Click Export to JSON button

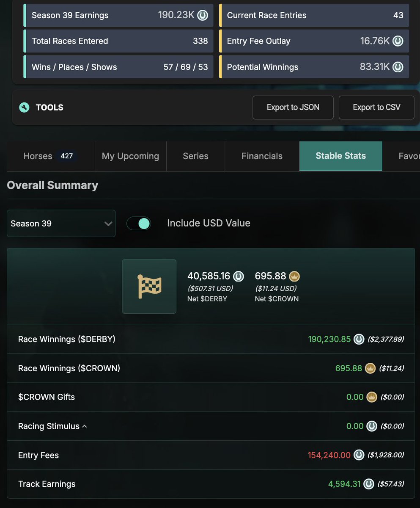tap(293, 108)
